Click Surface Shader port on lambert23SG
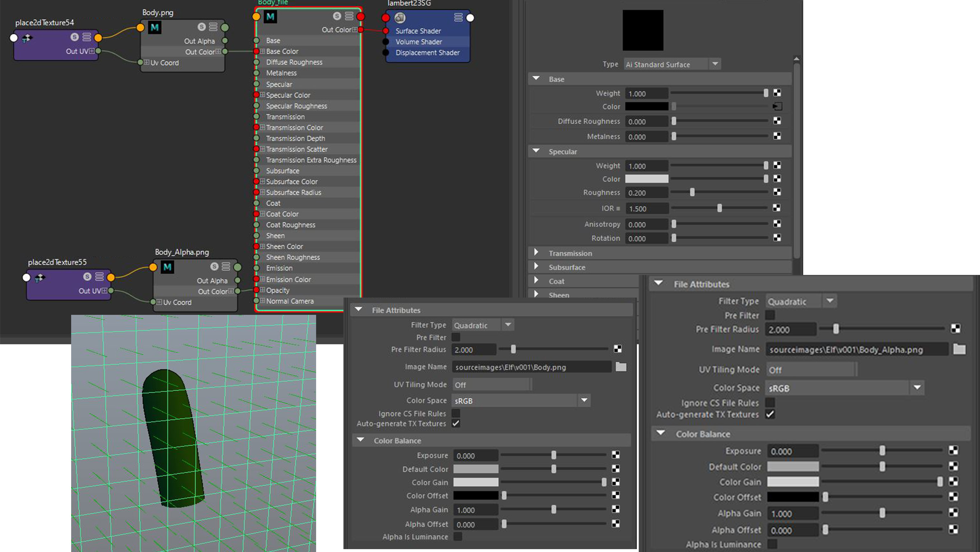The image size is (980, 552). 386,31
